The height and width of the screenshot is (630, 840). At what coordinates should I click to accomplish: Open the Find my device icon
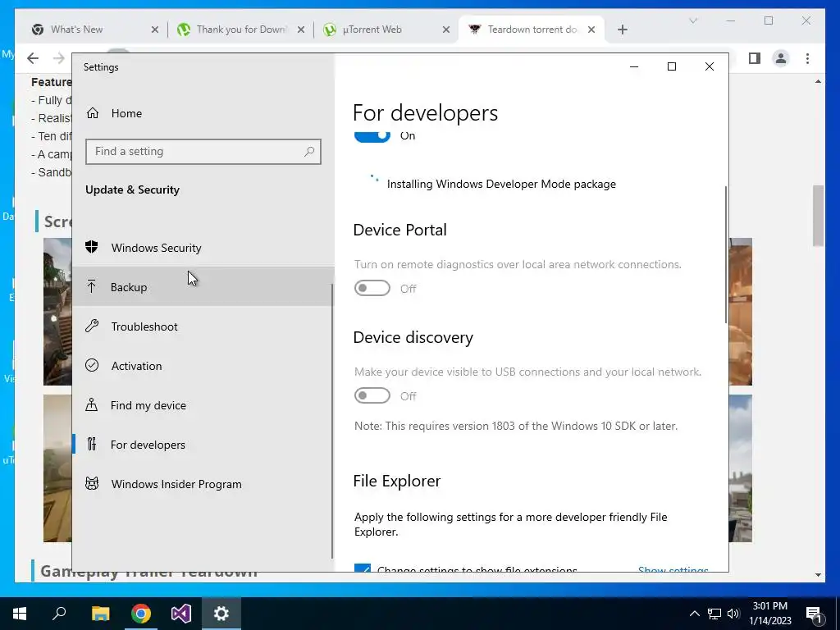click(x=92, y=405)
